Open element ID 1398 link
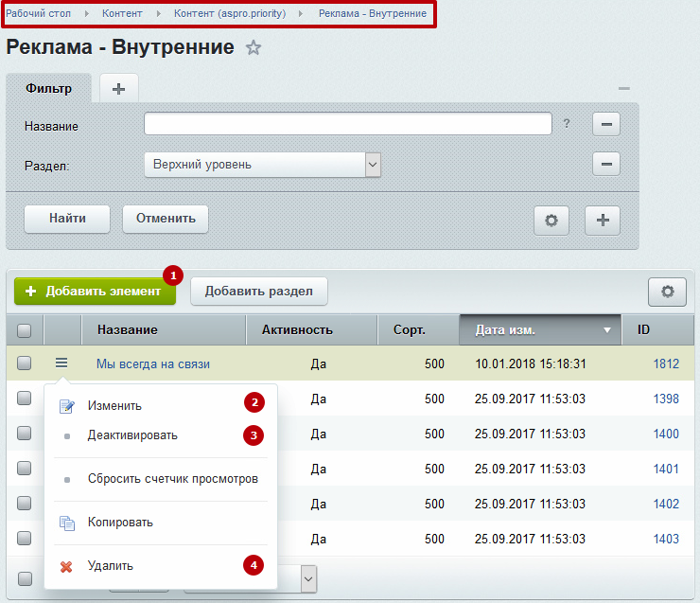 pos(666,399)
